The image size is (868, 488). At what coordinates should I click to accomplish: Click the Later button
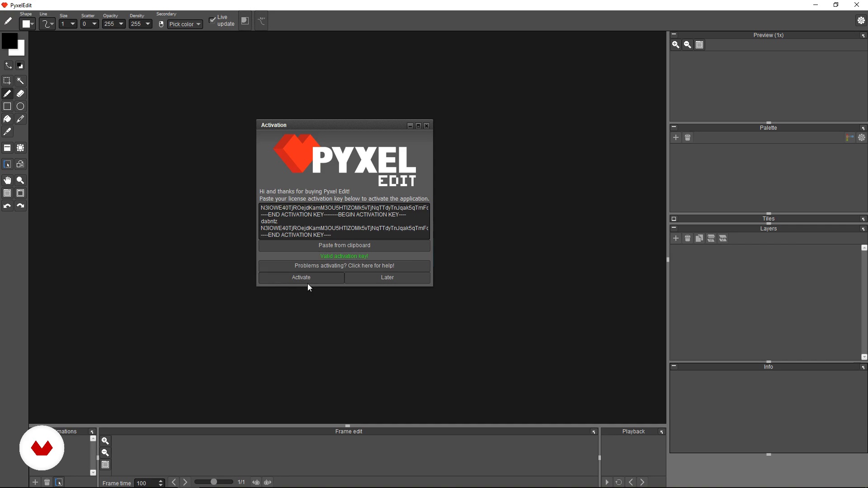tap(387, 277)
